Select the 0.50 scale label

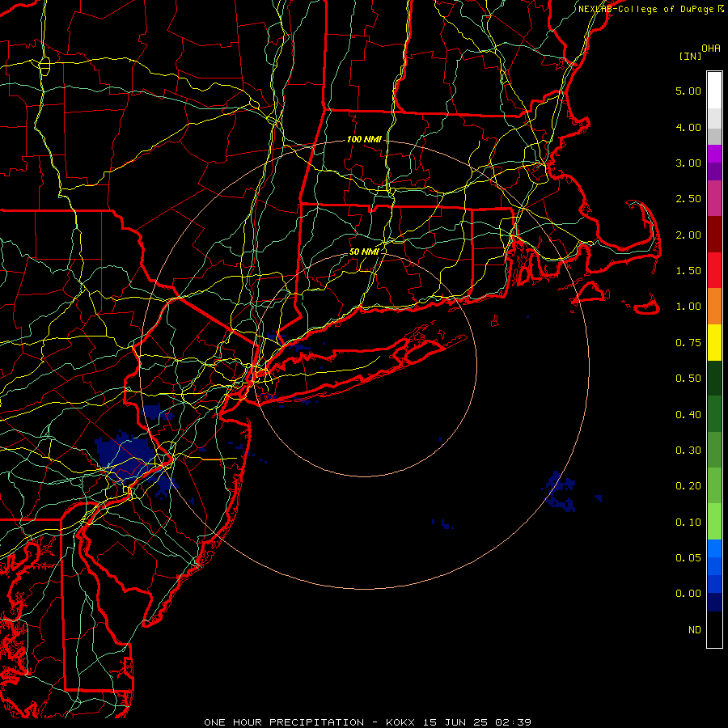[688, 378]
